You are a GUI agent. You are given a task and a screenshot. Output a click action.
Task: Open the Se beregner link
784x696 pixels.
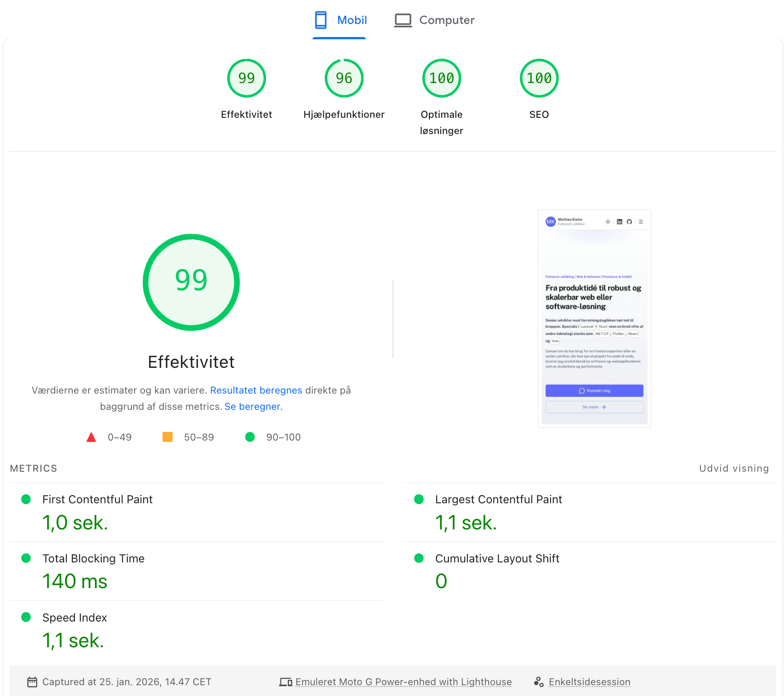252,406
